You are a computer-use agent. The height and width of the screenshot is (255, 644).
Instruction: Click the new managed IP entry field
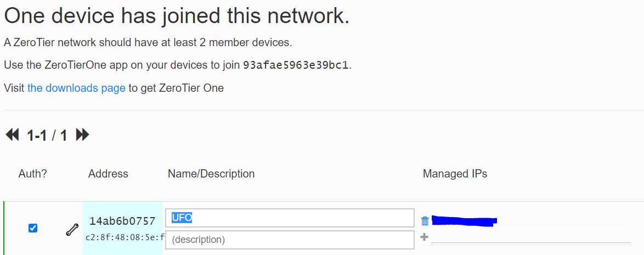pos(530,238)
